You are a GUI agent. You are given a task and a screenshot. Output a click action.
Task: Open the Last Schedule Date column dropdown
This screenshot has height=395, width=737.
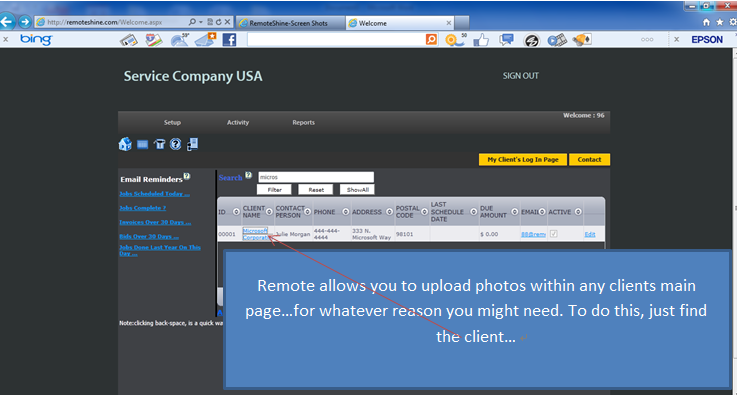pos(473,212)
